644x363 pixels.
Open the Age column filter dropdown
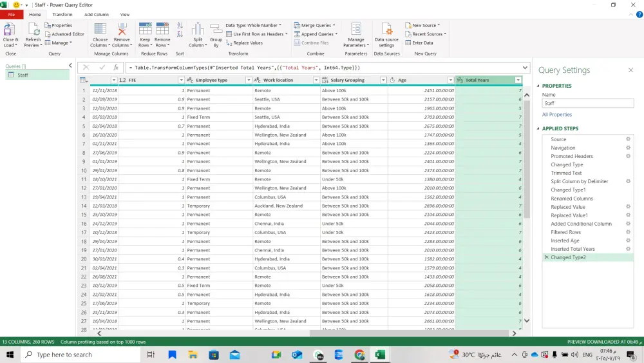click(x=451, y=80)
